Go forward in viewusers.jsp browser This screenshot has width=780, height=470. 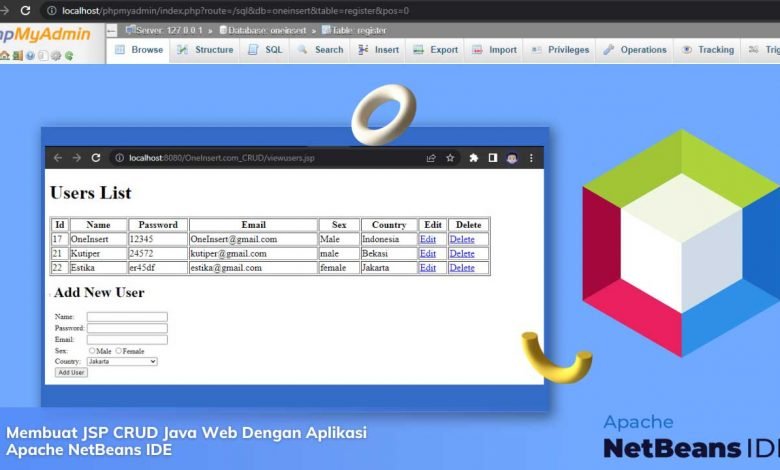(x=77, y=158)
